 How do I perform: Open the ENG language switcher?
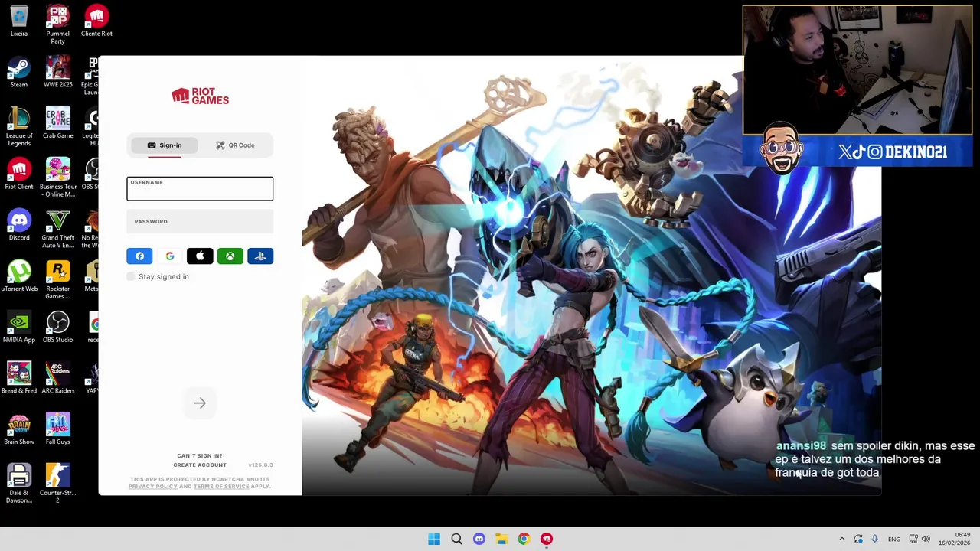894,540
